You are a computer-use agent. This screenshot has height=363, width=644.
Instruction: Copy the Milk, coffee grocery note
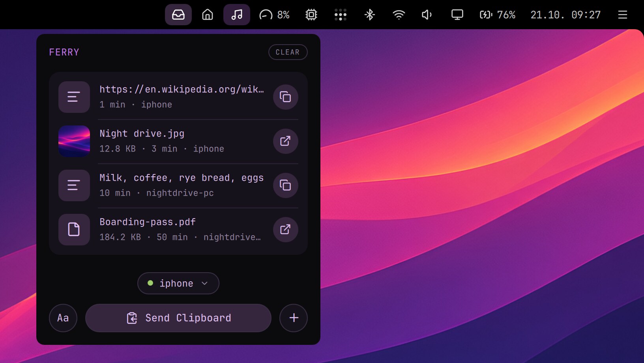tap(286, 185)
